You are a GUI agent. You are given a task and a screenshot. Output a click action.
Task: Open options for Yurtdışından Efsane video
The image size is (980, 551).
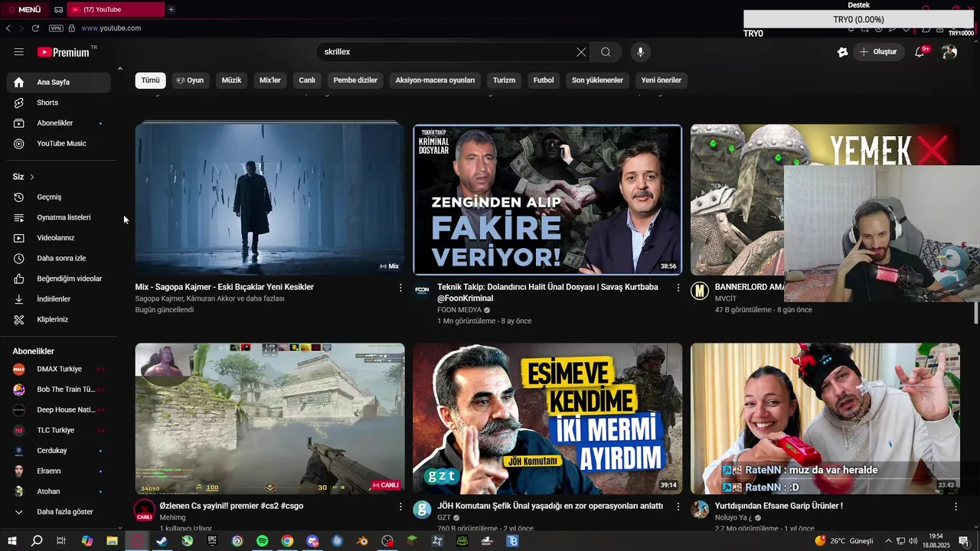[x=955, y=507]
